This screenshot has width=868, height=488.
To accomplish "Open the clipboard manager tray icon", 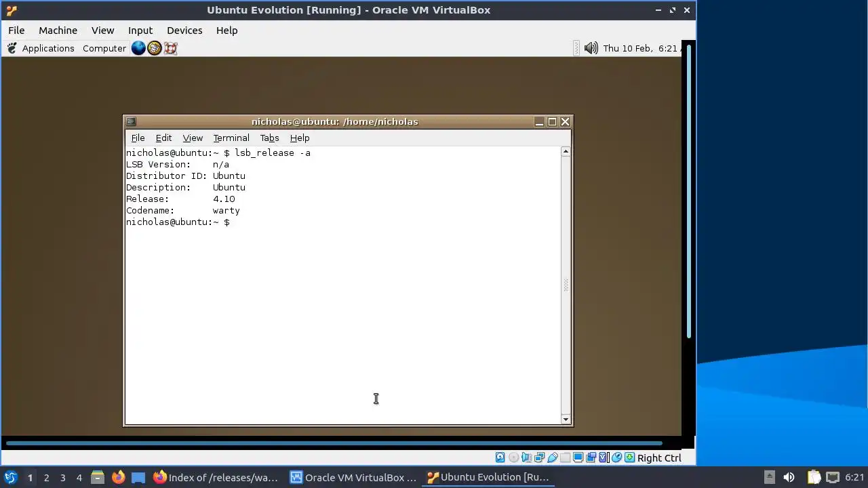I will click(814, 477).
